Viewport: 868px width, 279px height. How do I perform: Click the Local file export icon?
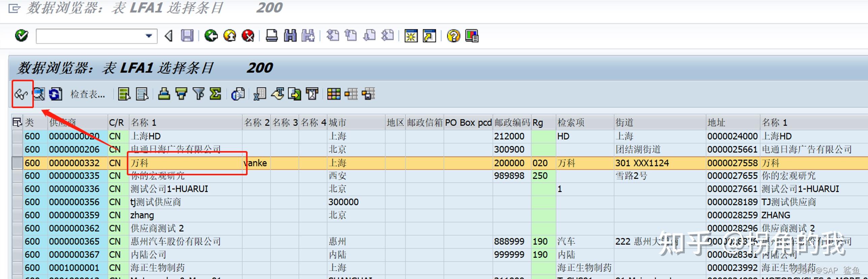click(x=295, y=94)
